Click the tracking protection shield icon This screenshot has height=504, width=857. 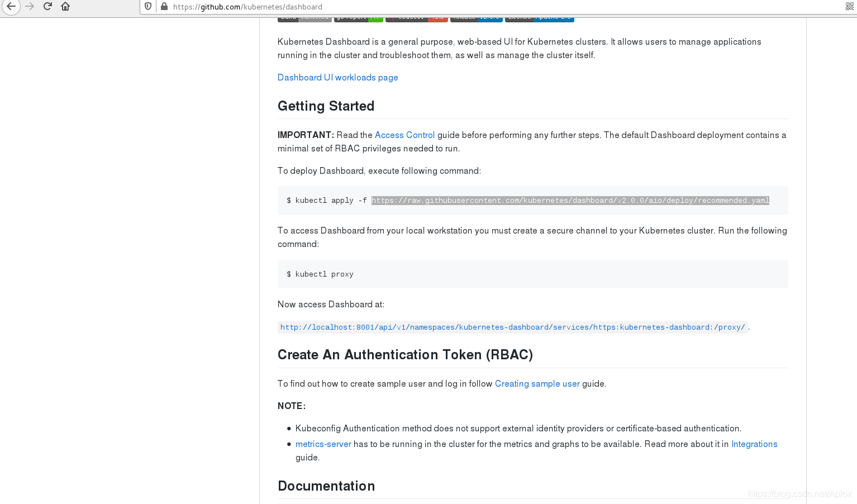point(148,7)
